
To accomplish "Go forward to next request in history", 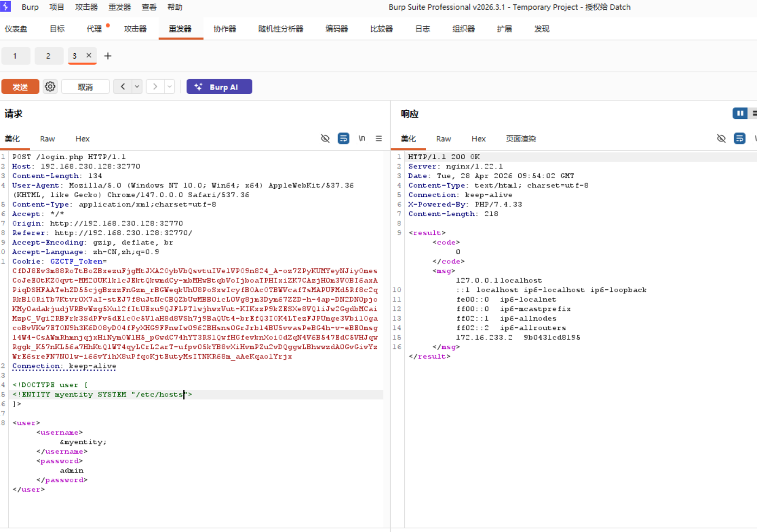I will coord(155,86).
